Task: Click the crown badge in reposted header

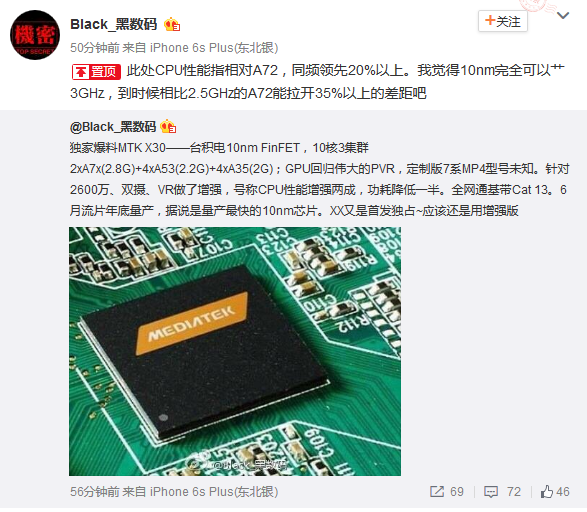Action: (168, 127)
